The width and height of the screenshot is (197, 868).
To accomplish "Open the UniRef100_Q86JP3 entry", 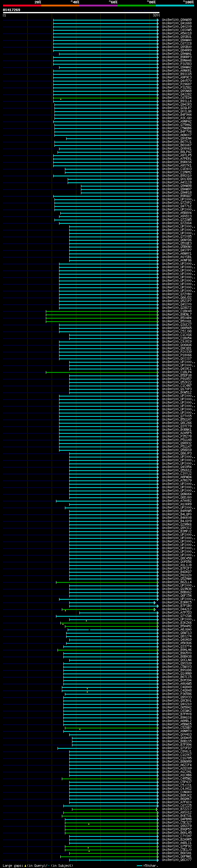I will (x=177, y=454).
